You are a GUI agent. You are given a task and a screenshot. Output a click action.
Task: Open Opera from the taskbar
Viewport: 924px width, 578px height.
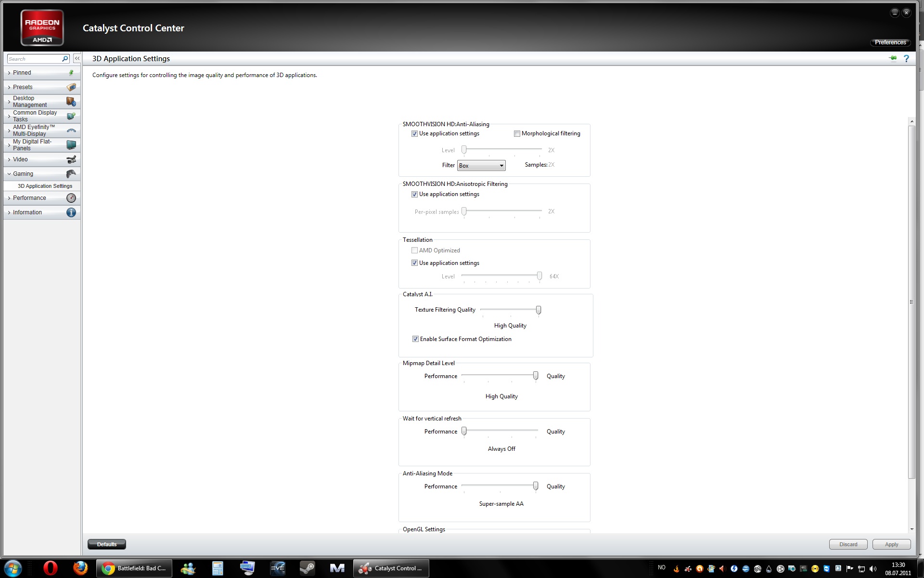[x=50, y=568]
